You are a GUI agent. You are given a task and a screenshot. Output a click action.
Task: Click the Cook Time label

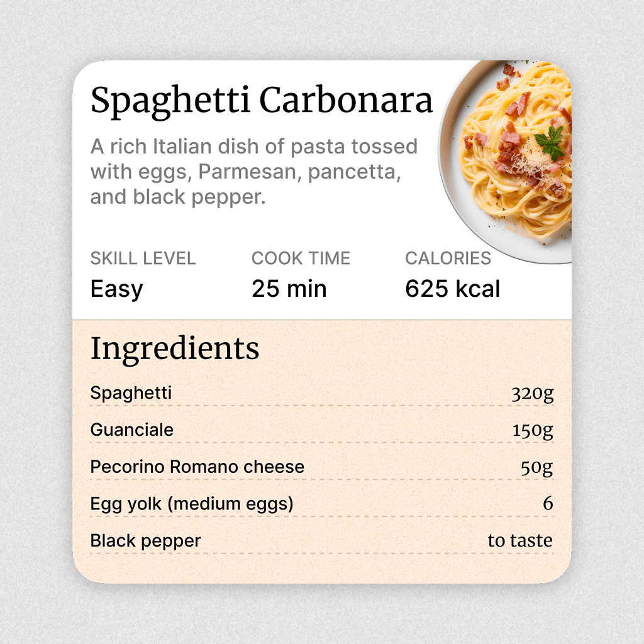(x=301, y=258)
